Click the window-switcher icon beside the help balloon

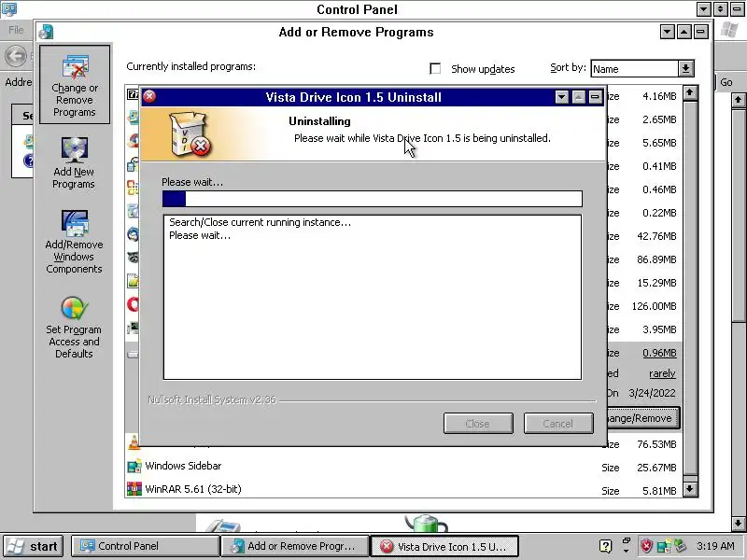[x=626, y=546]
